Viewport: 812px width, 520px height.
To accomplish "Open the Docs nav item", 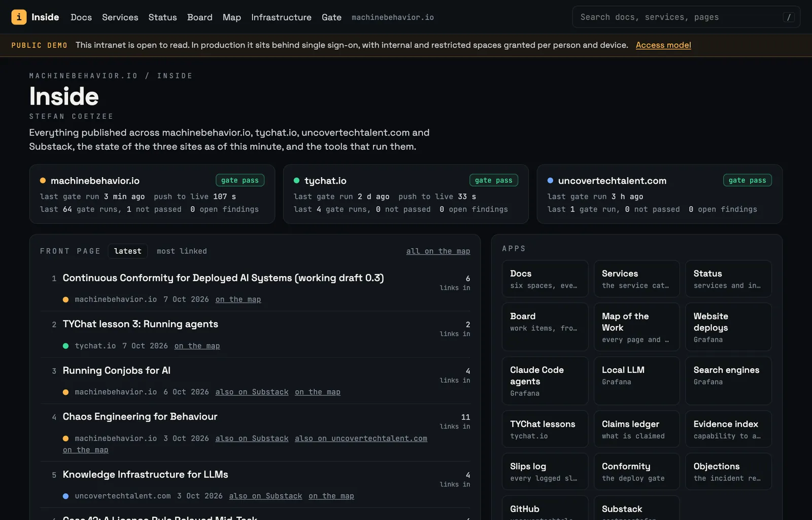I will click(x=81, y=17).
